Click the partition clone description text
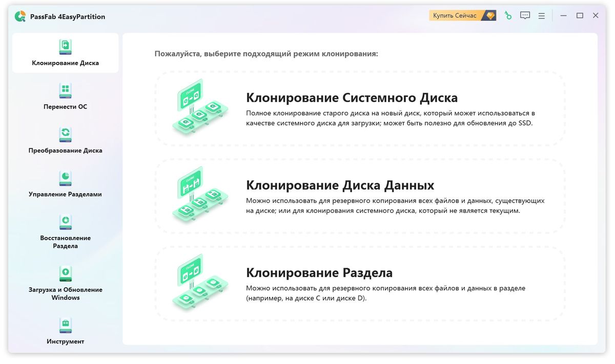This screenshot has height=364, width=615. [385, 293]
